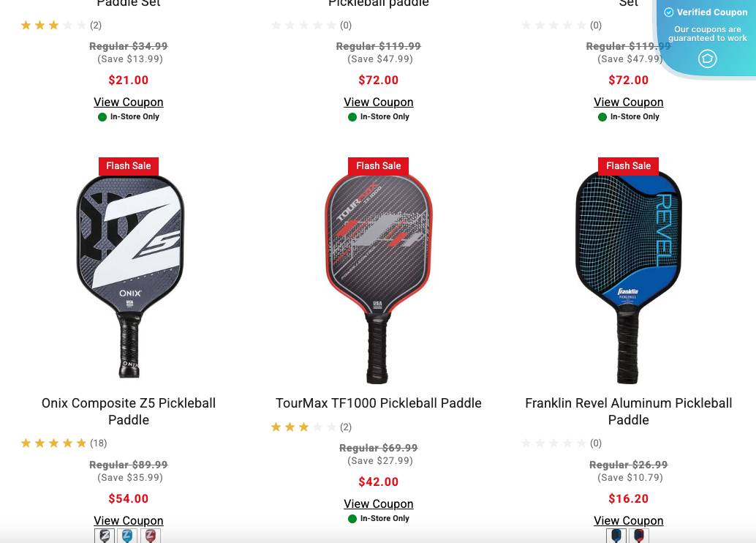This screenshot has width=756, height=543.
Task: View coupon for Franklin Revel at $16.20
Action: (629, 521)
